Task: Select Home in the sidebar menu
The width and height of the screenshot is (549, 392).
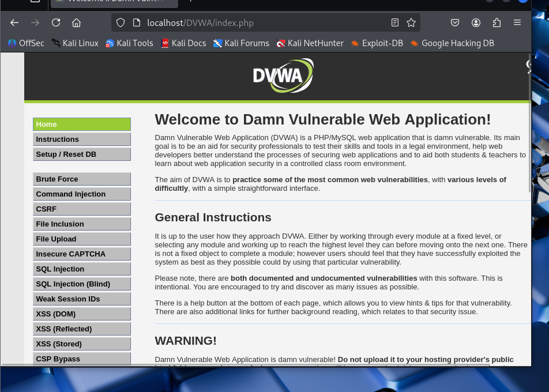Action: (82, 125)
